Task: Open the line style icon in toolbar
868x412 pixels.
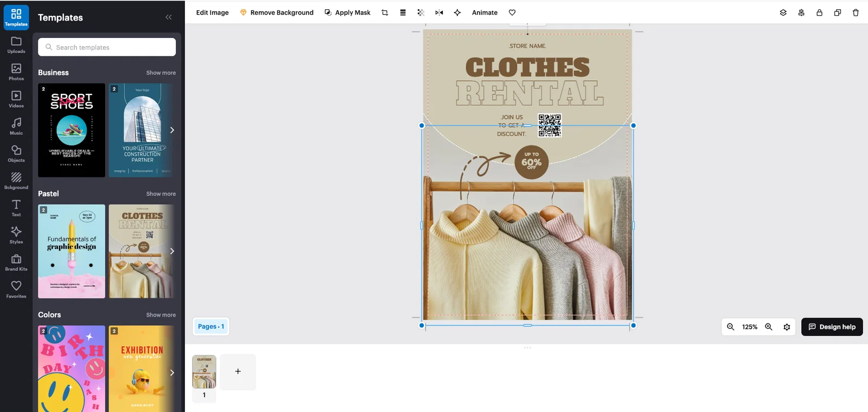Action: [x=403, y=12]
